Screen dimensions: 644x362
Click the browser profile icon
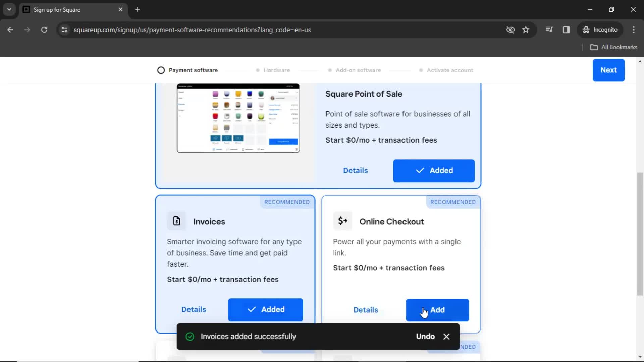pos(600,29)
